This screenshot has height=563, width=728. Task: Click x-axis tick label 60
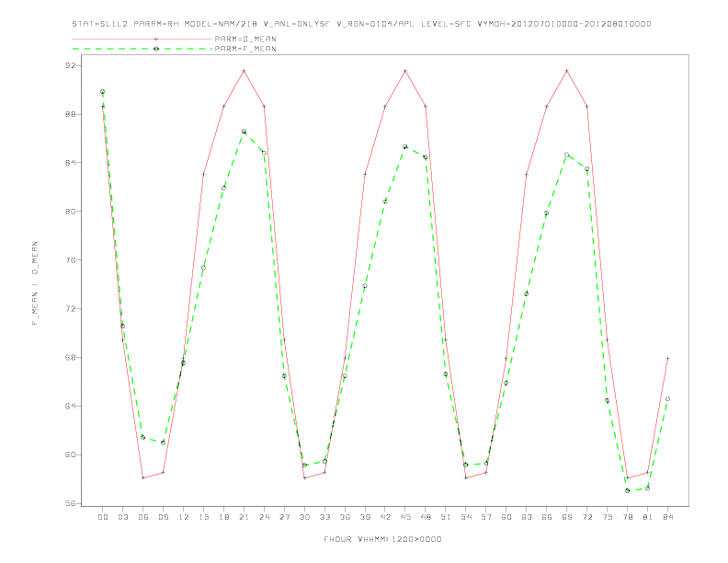click(x=506, y=517)
